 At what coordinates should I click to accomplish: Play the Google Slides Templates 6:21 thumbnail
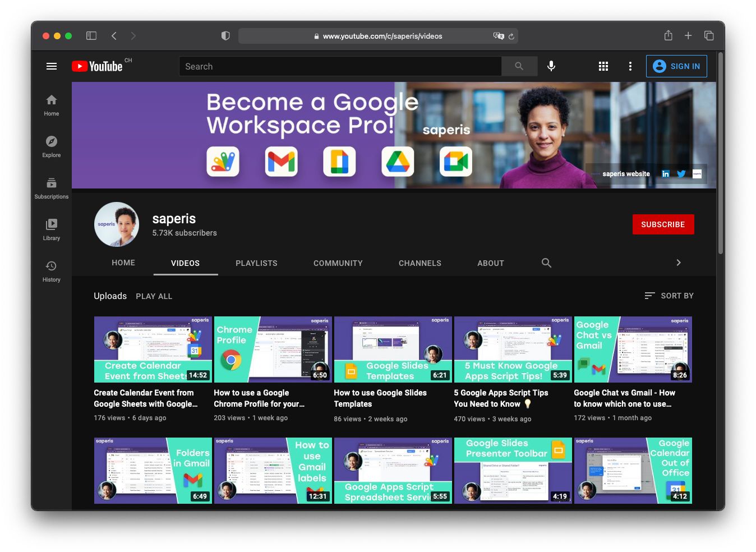pos(393,349)
